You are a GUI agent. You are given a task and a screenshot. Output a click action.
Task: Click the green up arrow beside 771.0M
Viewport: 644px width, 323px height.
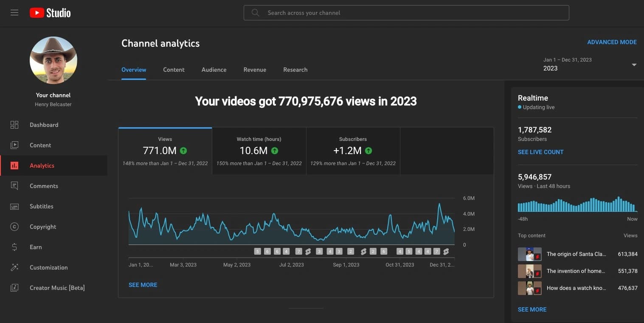click(183, 150)
